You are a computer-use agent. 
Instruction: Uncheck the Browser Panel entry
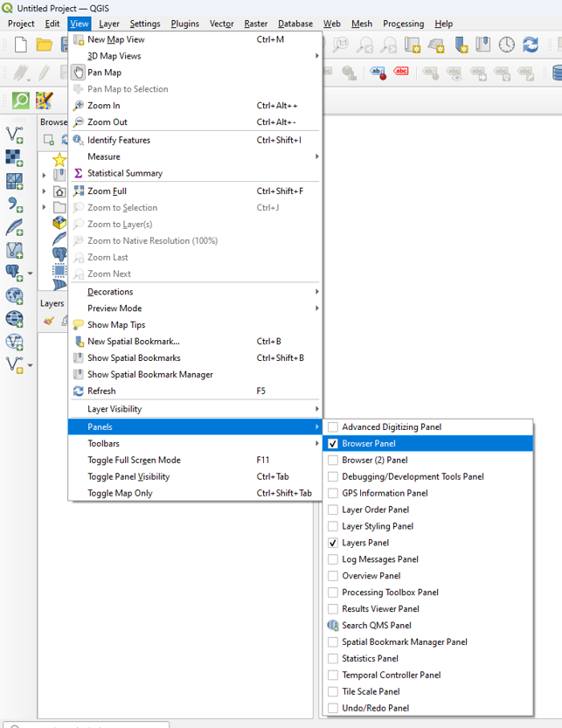[427, 443]
